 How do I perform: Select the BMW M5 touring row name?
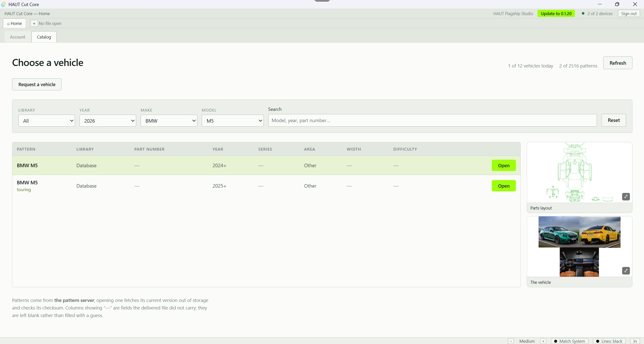27,183
